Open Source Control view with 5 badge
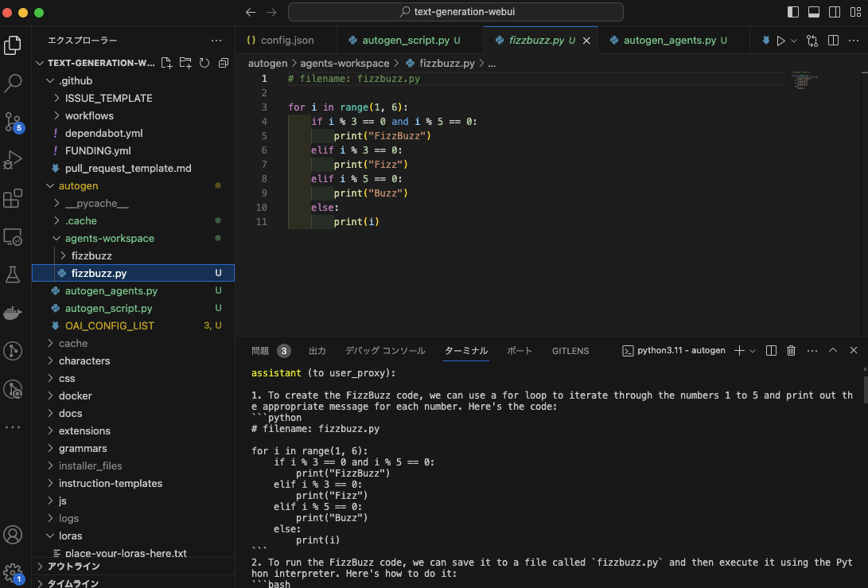The image size is (868, 588). [13, 122]
